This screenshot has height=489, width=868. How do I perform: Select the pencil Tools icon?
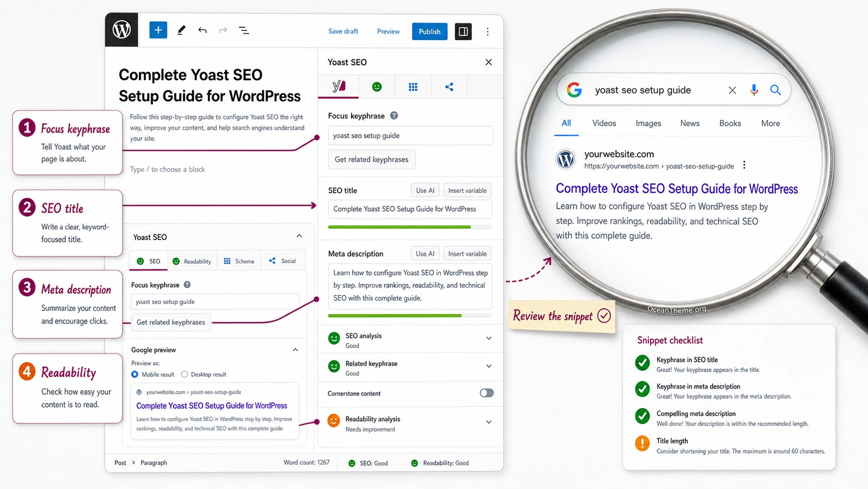[181, 31]
